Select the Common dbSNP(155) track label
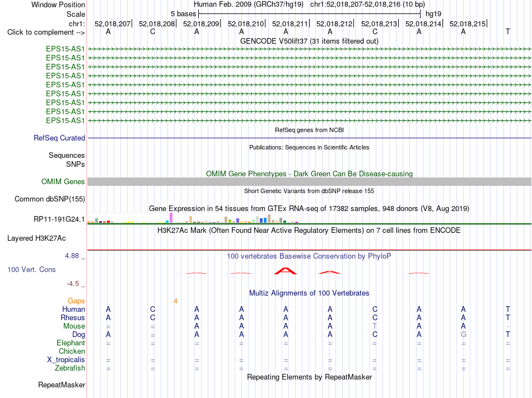Screen dimensions: 532x398 point(50,199)
